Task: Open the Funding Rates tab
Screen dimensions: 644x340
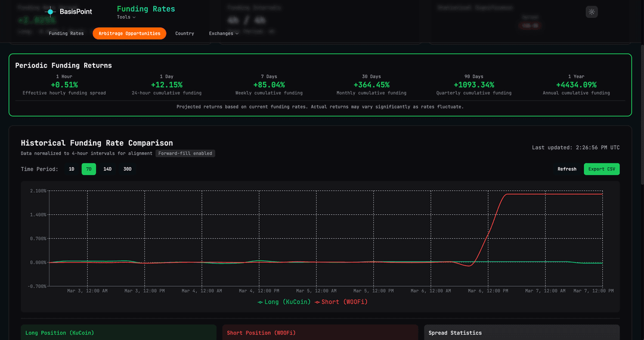Action: click(66, 33)
